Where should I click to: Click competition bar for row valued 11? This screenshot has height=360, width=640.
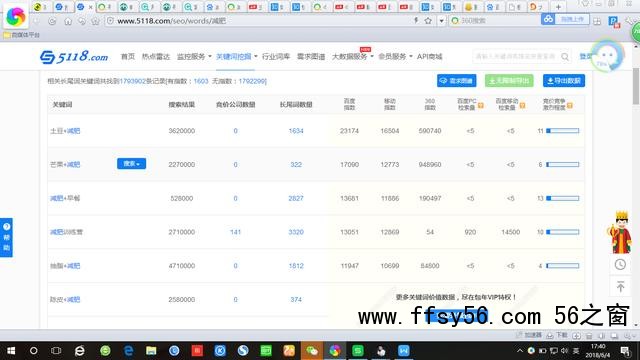click(562, 131)
